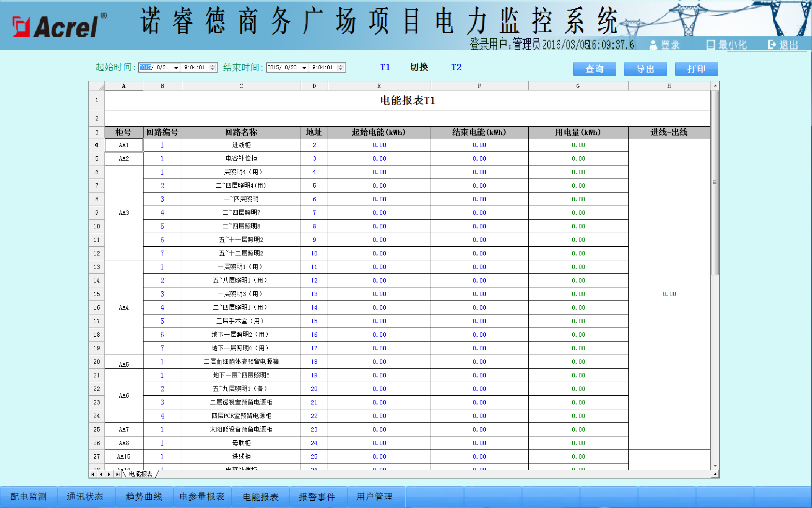The image size is (812, 508).
Task: Click the 查询 query button
Action: click(594, 69)
